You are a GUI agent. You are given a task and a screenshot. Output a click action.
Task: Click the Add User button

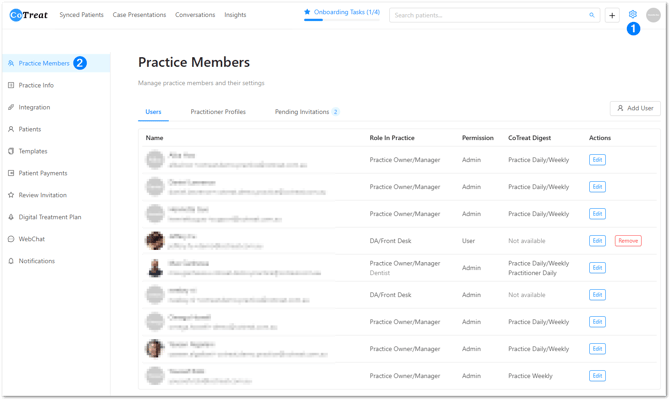coord(635,108)
